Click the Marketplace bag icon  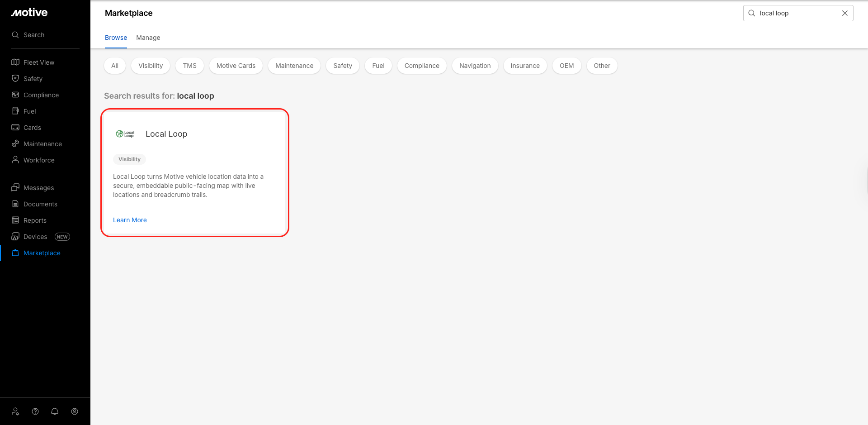pyautogui.click(x=15, y=253)
